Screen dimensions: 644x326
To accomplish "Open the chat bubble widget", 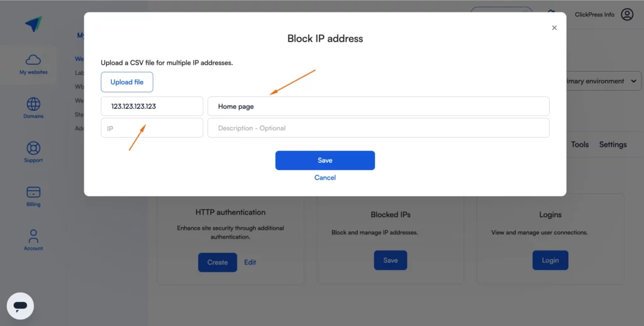I will click(x=20, y=306).
